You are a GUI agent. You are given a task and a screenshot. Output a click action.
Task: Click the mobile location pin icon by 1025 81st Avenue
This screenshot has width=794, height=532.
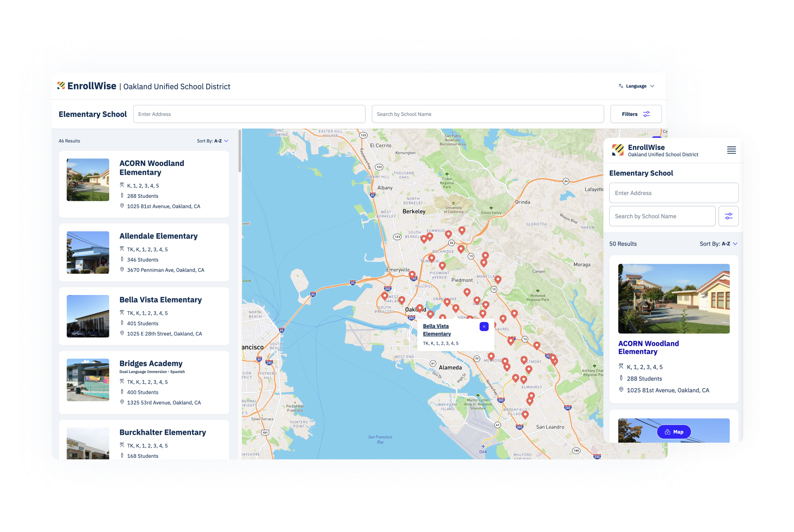pos(621,389)
